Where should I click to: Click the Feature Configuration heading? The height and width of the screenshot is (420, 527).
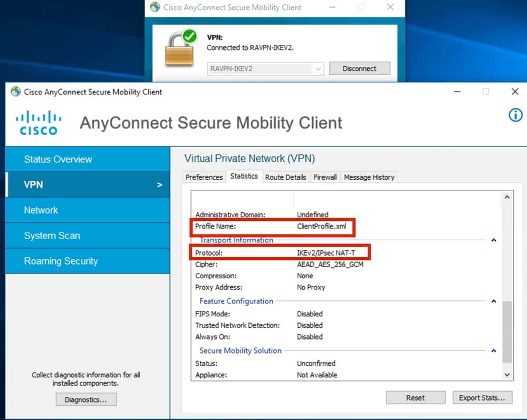(x=236, y=301)
